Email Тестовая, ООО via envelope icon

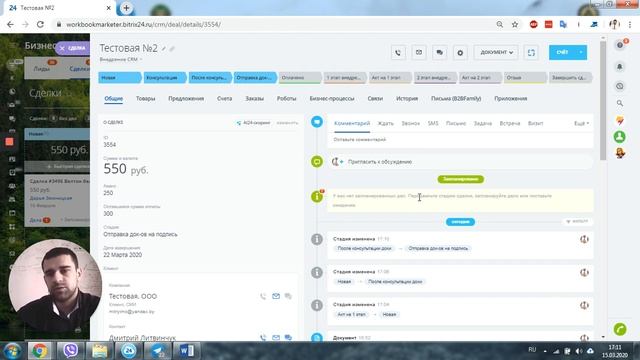click(x=276, y=296)
